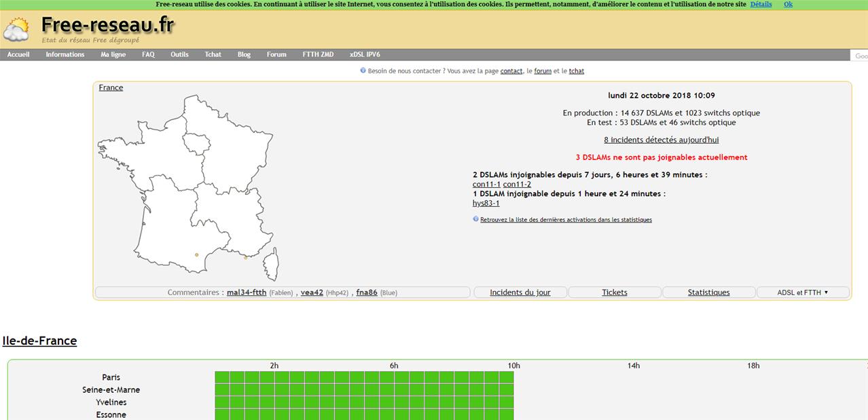Click the Détails cookie link
Image resolution: width=868 pixels, height=420 pixels.
click(761, 4)
